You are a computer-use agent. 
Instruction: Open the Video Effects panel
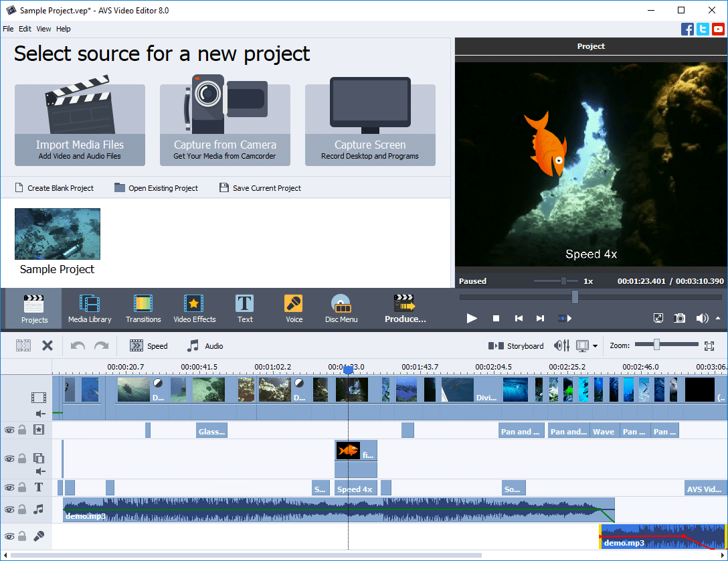point(194,308)
